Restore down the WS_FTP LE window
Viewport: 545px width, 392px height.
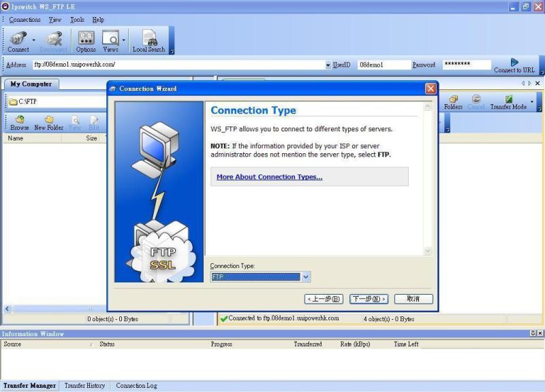(526, 7)
